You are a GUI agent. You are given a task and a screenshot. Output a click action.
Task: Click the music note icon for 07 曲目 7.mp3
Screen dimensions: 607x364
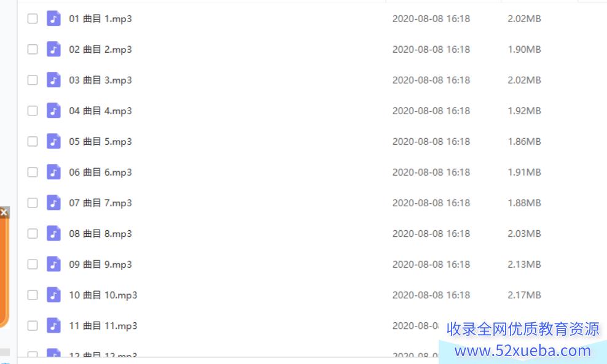pyautogui.click(x=53, y=203)
